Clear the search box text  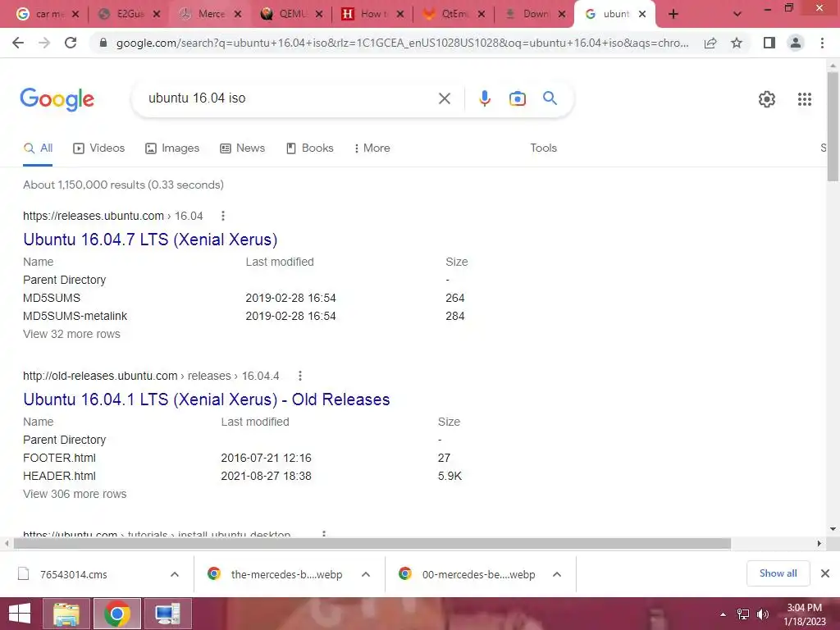(x=444, y=98)
